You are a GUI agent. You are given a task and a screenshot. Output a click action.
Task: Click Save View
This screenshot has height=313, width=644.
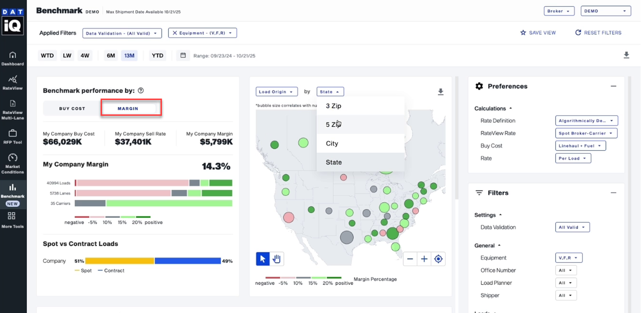pyautogui.click(x=538, y=33)
